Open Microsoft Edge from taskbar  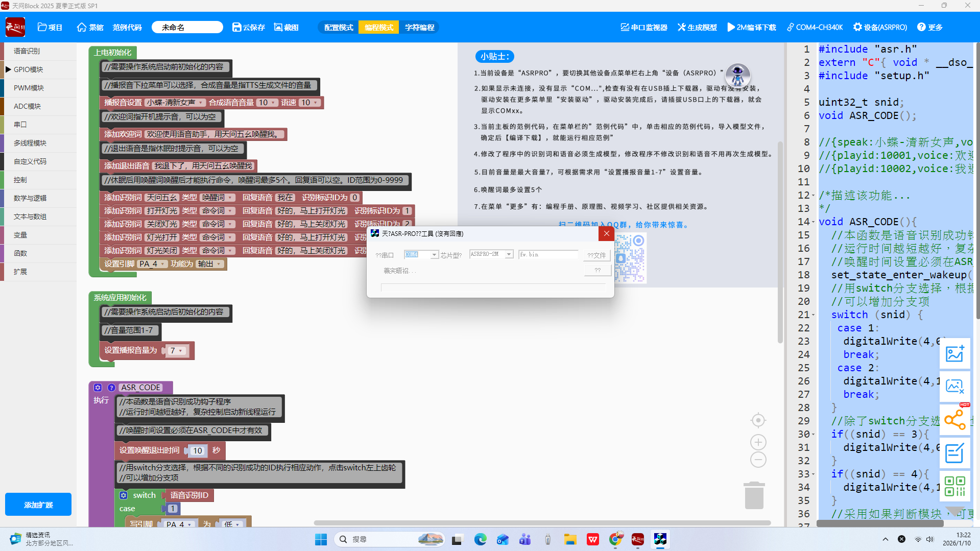(480, 539)
